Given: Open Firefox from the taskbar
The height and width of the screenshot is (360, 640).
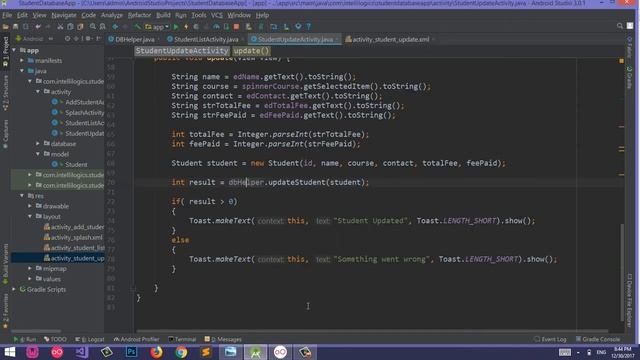Looking at the screenshot, I should click(156, 352).
